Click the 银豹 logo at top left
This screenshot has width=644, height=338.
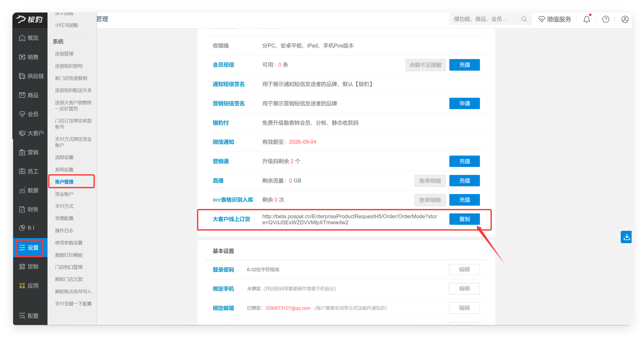click(x=30, y=19)
